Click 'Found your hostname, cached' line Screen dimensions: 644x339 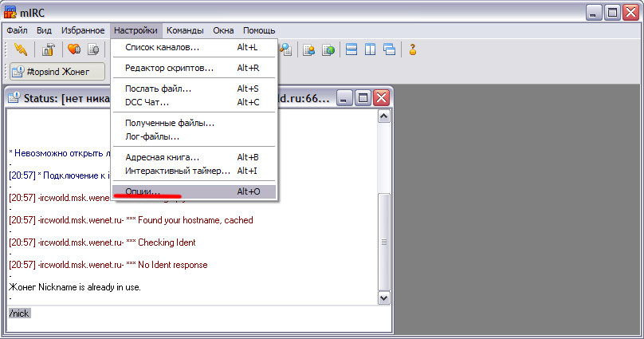pyautogui.click(x=131, y=220)
